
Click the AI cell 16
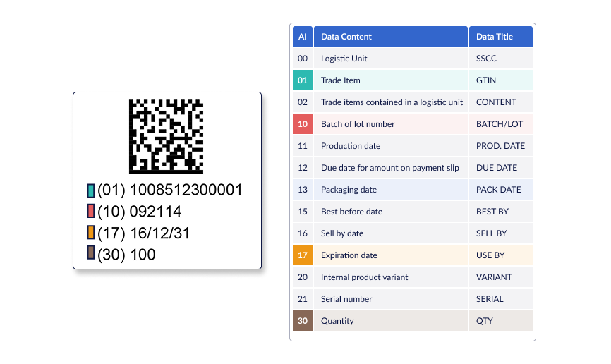303,233
